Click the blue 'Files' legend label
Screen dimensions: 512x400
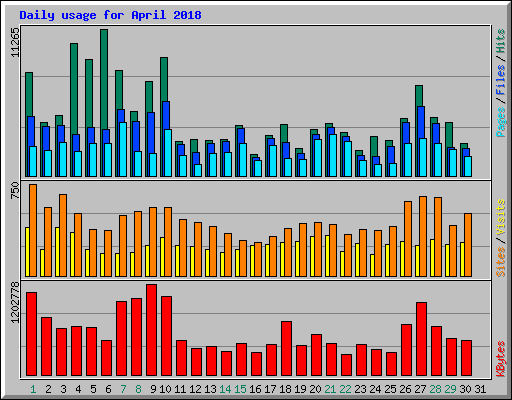click(x=501, y=80)
